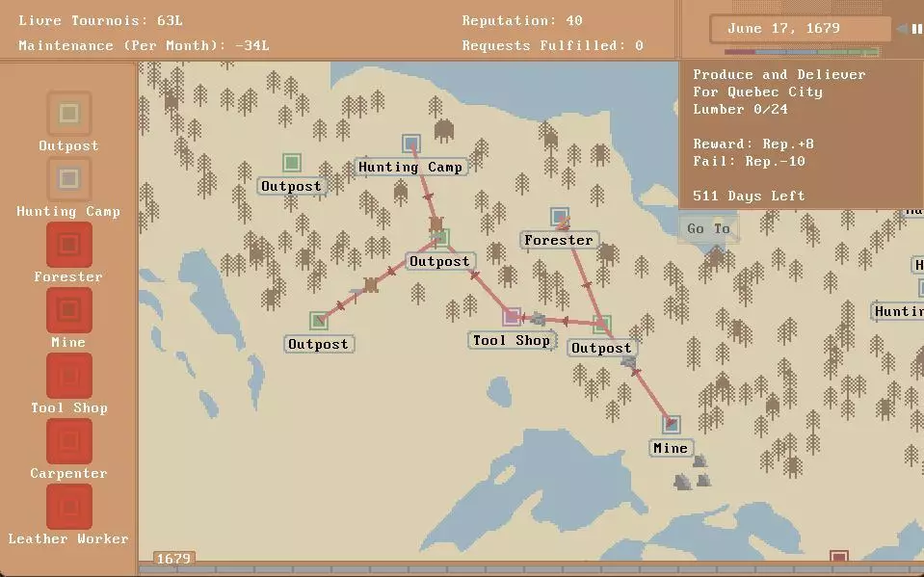Click the Mine building on the map
Viewport: 924px width, 577px height.
click(671, 425)
